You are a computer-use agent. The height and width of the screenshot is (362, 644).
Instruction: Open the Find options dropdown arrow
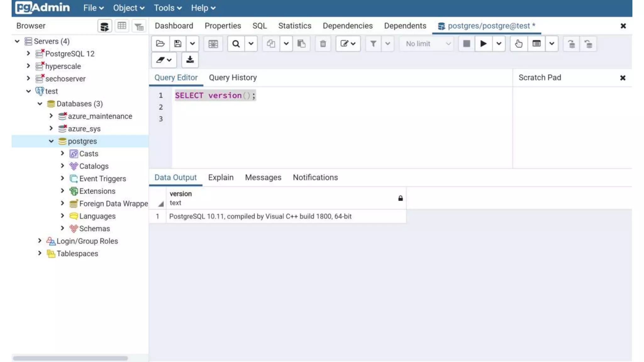[x=251, y=44]
